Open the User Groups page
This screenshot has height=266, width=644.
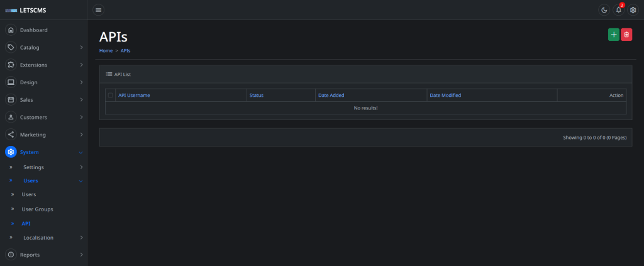[37, 209]
